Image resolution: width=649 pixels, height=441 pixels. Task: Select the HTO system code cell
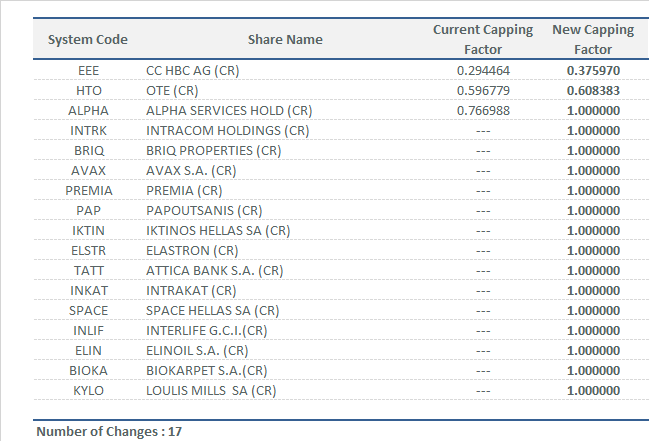tap(88, 91)
